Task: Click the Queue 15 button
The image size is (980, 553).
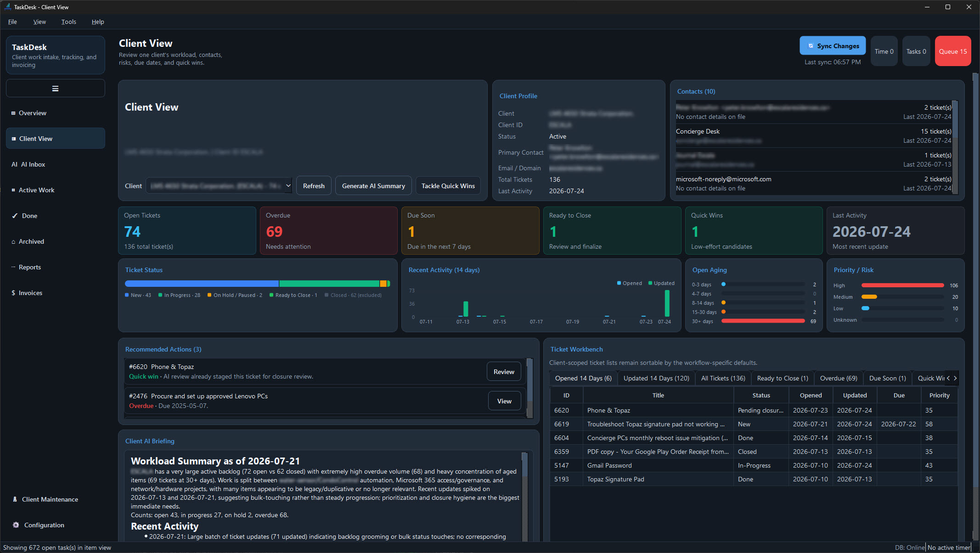Action: pos(953,51)
